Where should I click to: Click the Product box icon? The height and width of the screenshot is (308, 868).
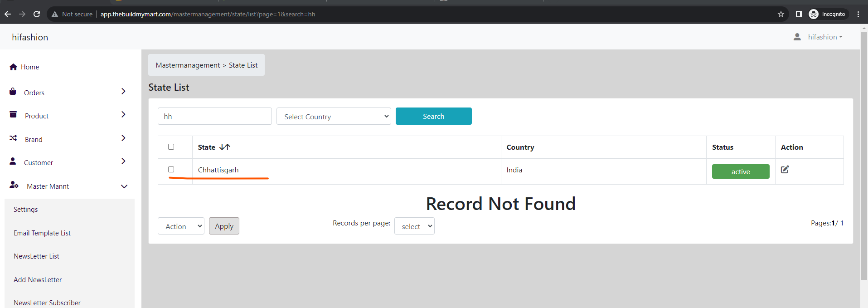coord(13,115)
